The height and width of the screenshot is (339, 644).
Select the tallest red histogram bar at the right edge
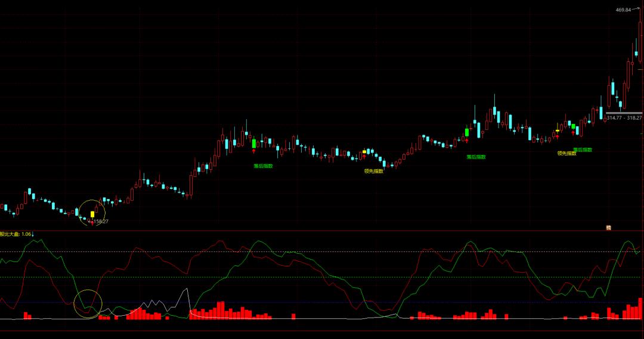tap(640, 308)
